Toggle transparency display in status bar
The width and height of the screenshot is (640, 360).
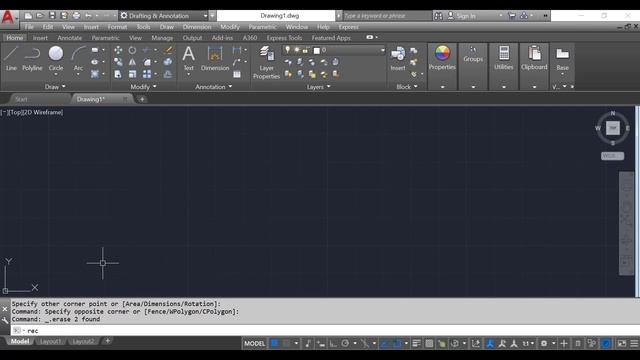tap(429, 343)
